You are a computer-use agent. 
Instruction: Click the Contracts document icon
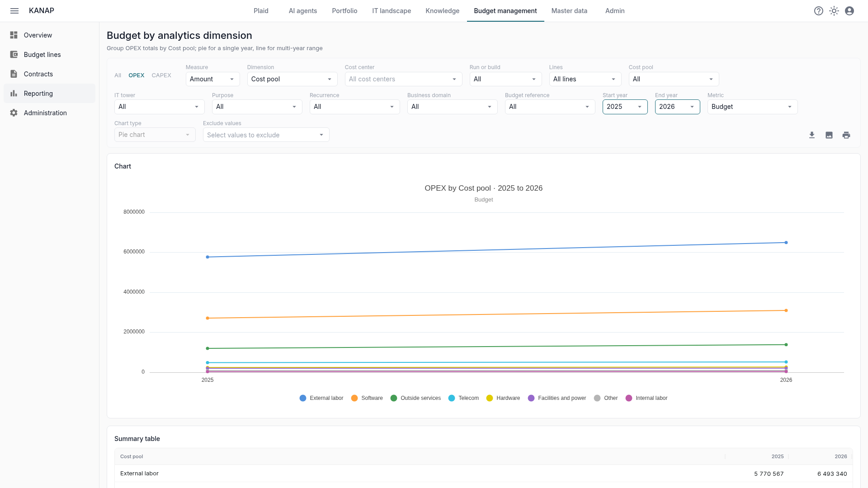coord(14,74)
